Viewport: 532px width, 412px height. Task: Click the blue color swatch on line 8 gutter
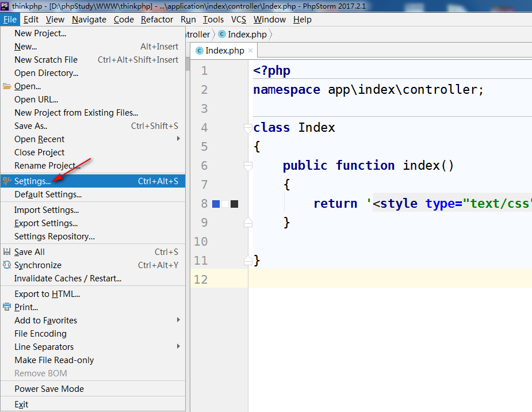216,204
